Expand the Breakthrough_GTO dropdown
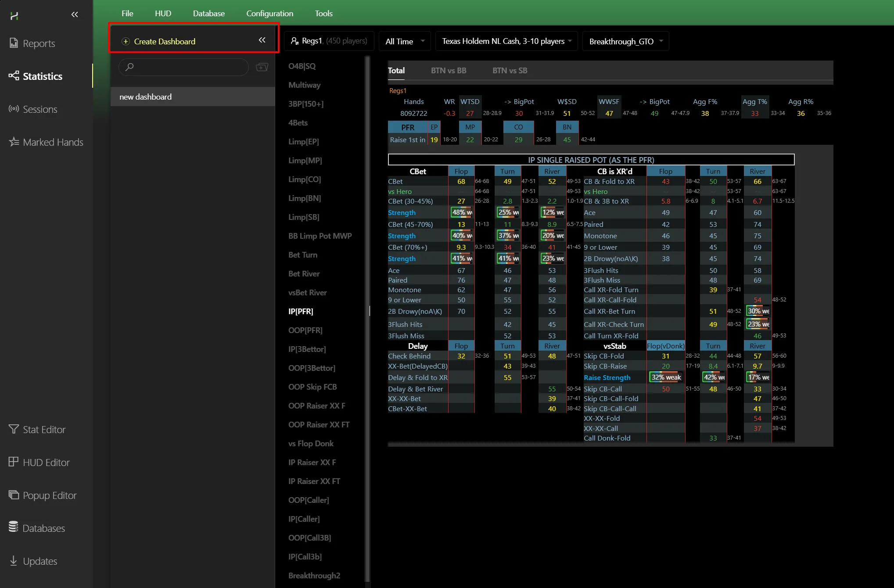 click(x=625, y=41)
